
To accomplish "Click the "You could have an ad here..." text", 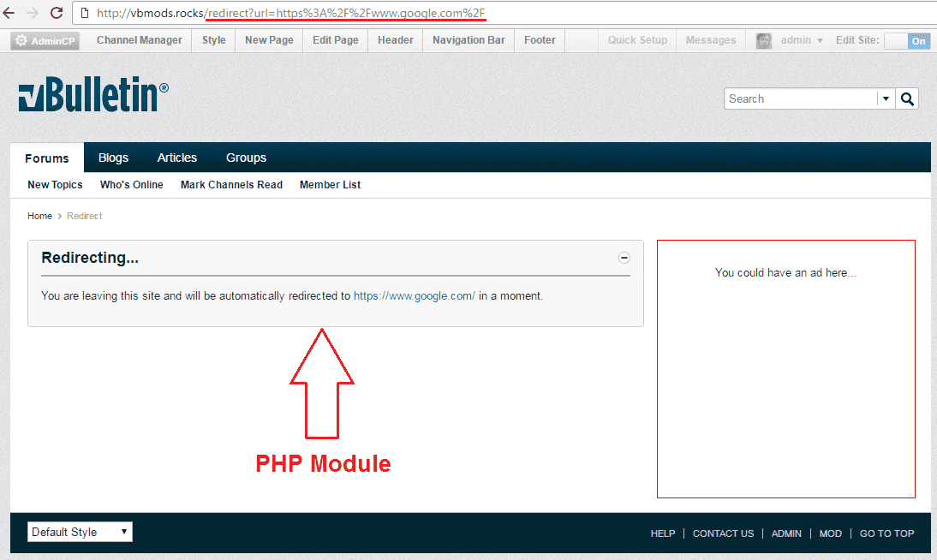I will pyautogui.click(x=785, y=272).
